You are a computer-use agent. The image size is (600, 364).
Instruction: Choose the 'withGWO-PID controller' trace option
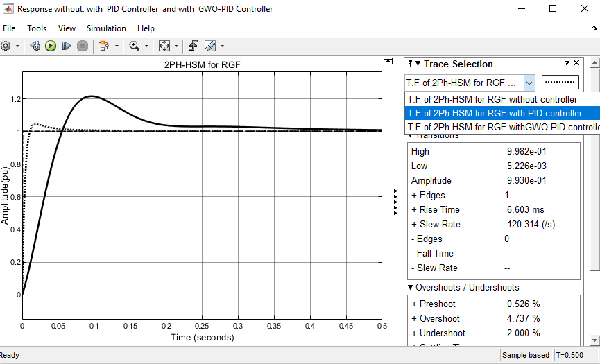(x=502, y=127)
